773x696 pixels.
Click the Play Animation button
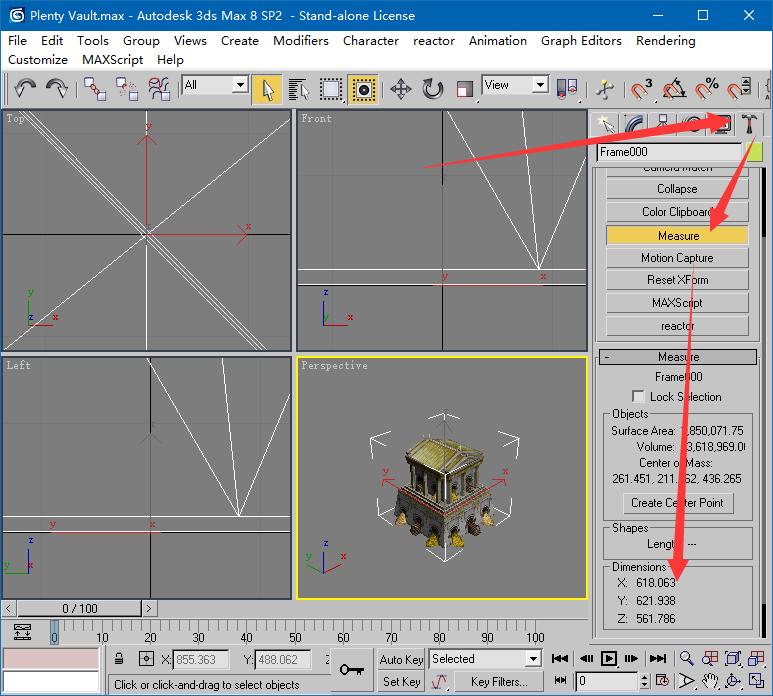(x=609, y=659)
